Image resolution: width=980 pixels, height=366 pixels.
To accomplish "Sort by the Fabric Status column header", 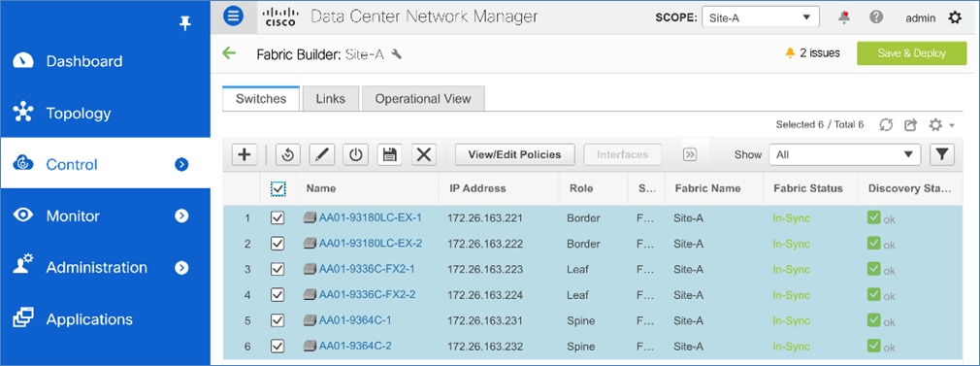I will click(808, 188).
